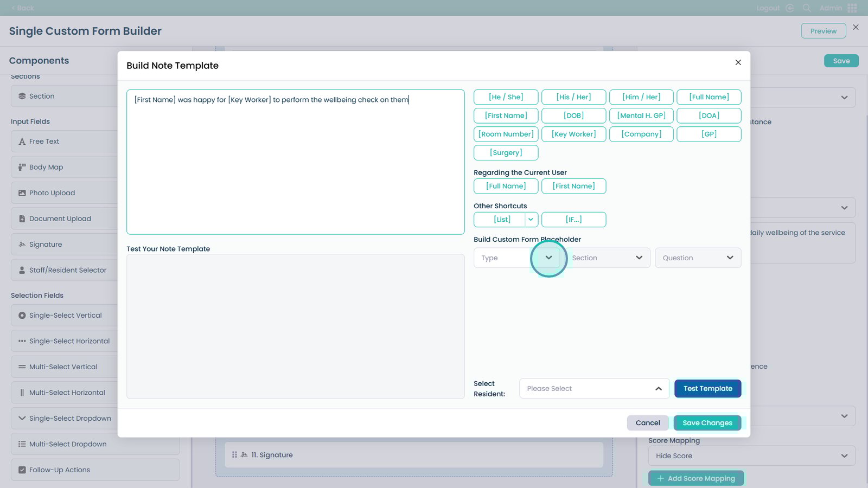
Task: Click the Test Template button
Action: 707,389
